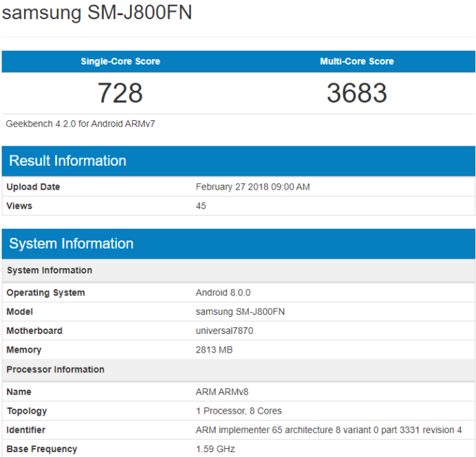The height and width of the screenshot is (457, 476).
Task: Click the 'Memory' row label
Action: 23,350
